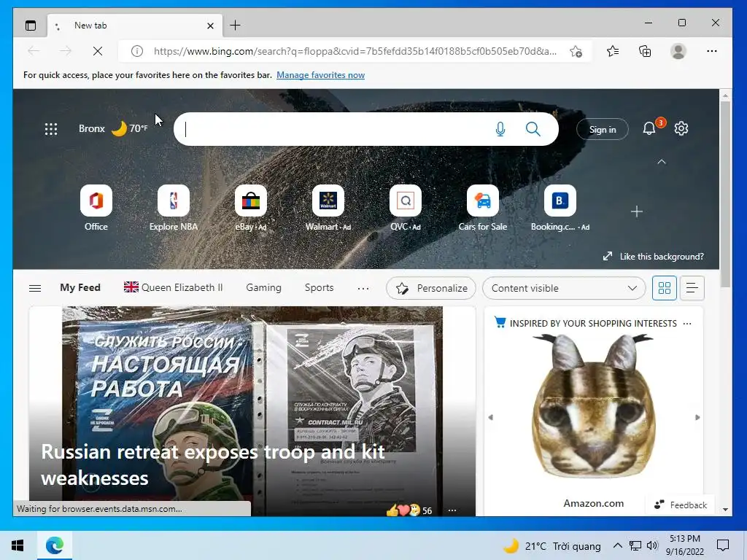Open Windows notification center
This screenshot has width=747, height=560.
(x=723, y=545)
